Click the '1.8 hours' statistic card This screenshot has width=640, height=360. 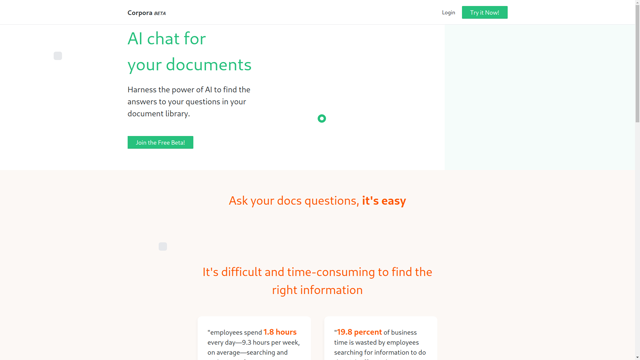[x=254, y=338]
